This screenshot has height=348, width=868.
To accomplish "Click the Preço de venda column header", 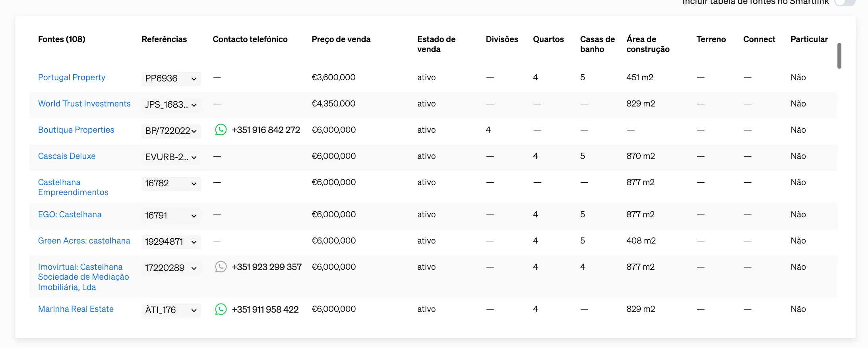I will pyautogui.click(x=341, y=39).
